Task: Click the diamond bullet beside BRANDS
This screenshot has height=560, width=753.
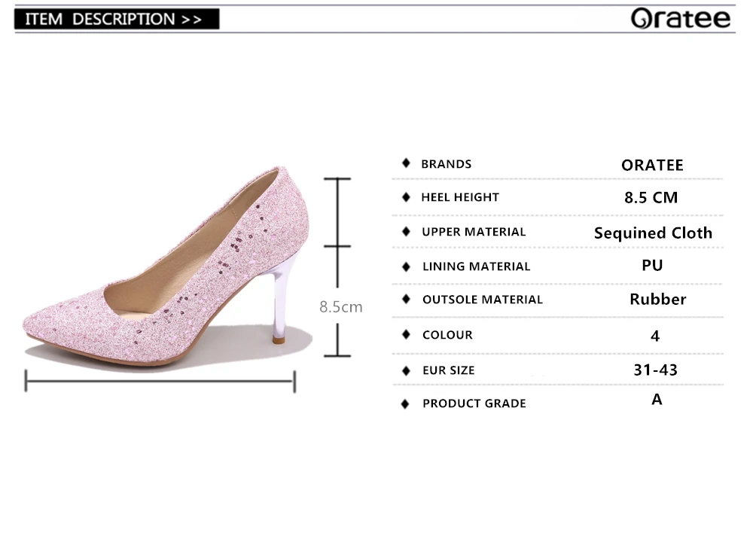Action: click(407, 163)
